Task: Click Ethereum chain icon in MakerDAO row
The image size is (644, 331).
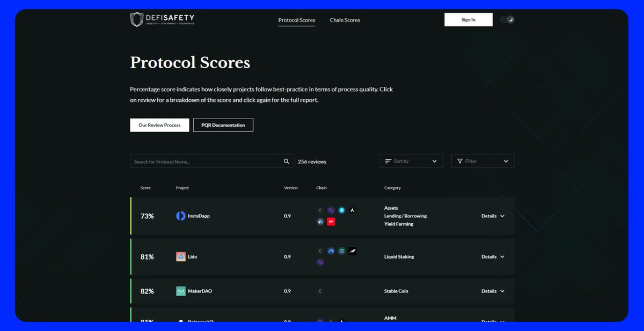Action: point(320,291)
